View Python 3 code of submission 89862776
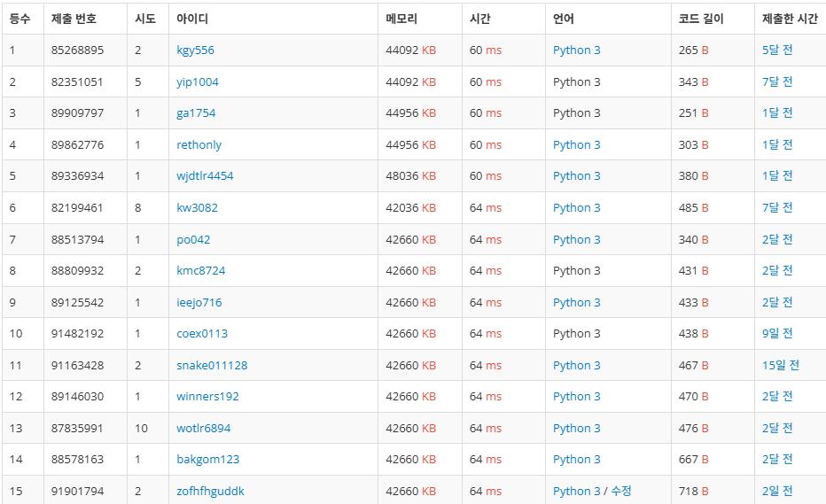The image size is (826, 504). [576, 145]
